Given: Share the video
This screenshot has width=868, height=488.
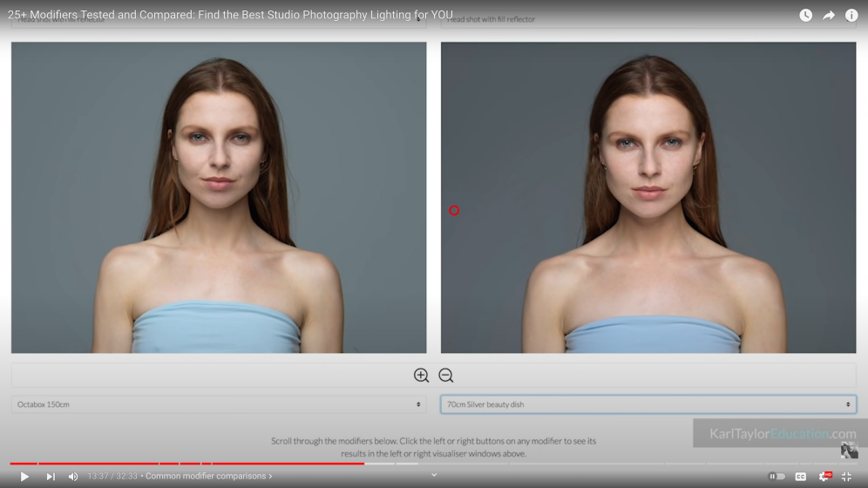Looking at the screenshot, I should pyautogui.click(x=829, y=15).
